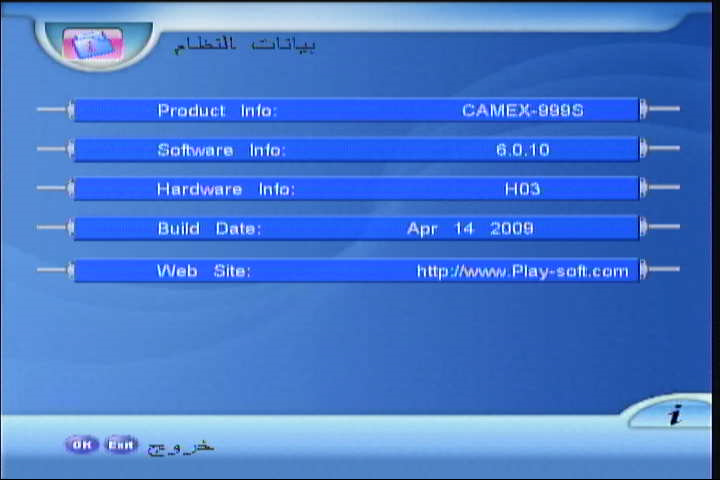The width and height of the screenshot is (720, 480).
Task: Click the date Apr 14 2009
Action: point(470,229)
